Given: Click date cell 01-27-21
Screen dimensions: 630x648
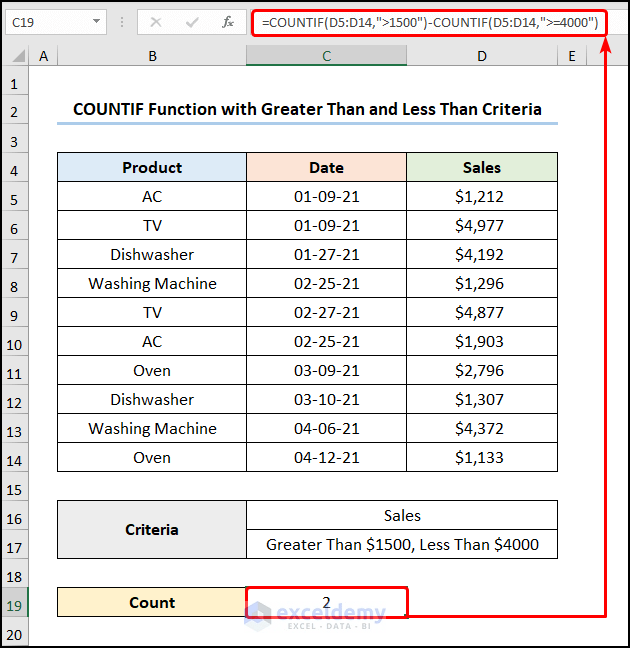Looking at the screenshot, I should pyautogui.click(x=327, y=254).
